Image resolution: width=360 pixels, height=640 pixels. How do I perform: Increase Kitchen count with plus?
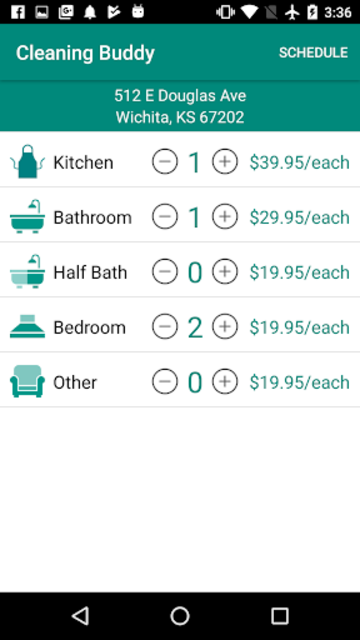[225, 162]
